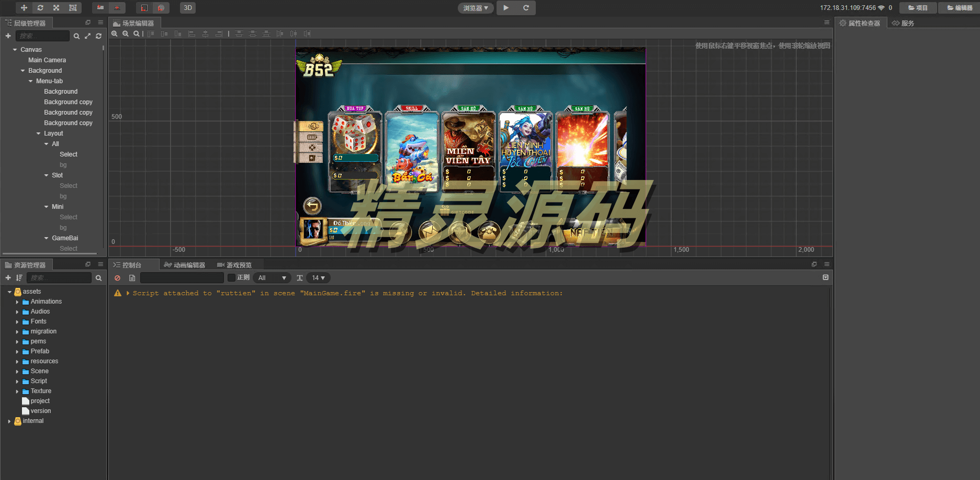Focus the hierarchy search field

pyautogui.click(x=42, y=36)
